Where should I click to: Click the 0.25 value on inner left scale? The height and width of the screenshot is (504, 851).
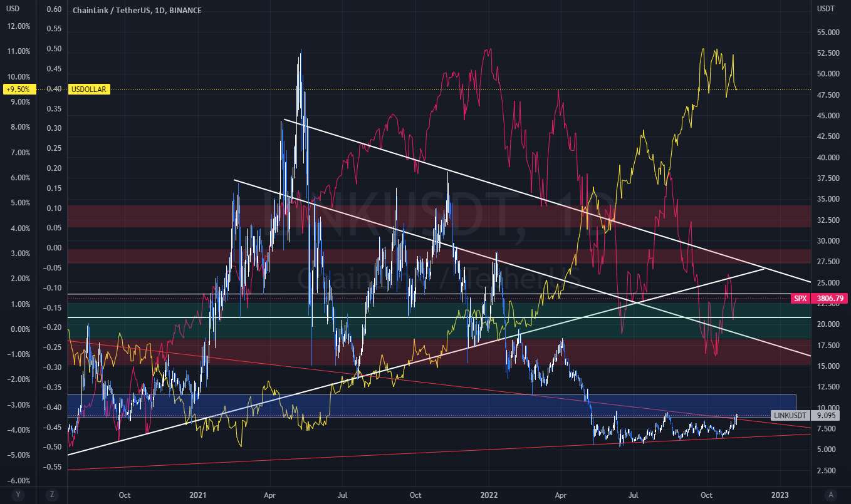[55, 148]
